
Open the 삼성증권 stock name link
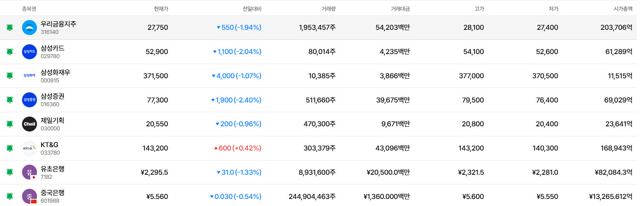tap(53, 96)
